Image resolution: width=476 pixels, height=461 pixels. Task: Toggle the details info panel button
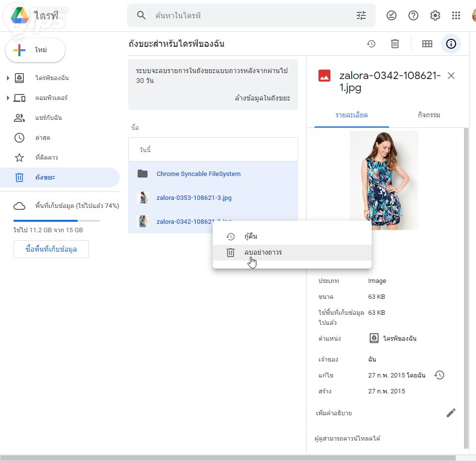451,44
